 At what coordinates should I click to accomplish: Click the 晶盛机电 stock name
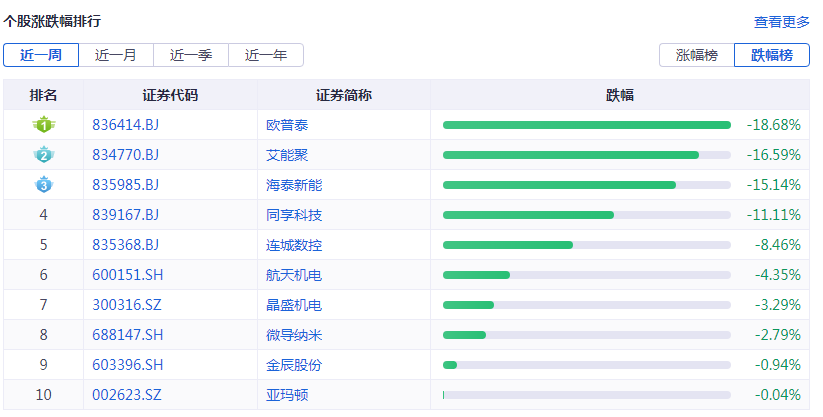coord(294,305)
